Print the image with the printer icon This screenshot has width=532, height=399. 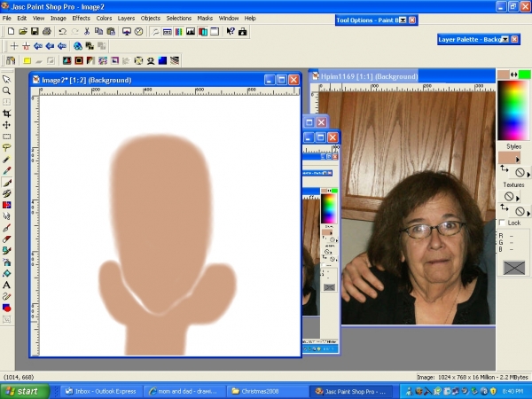pos(47,32)
